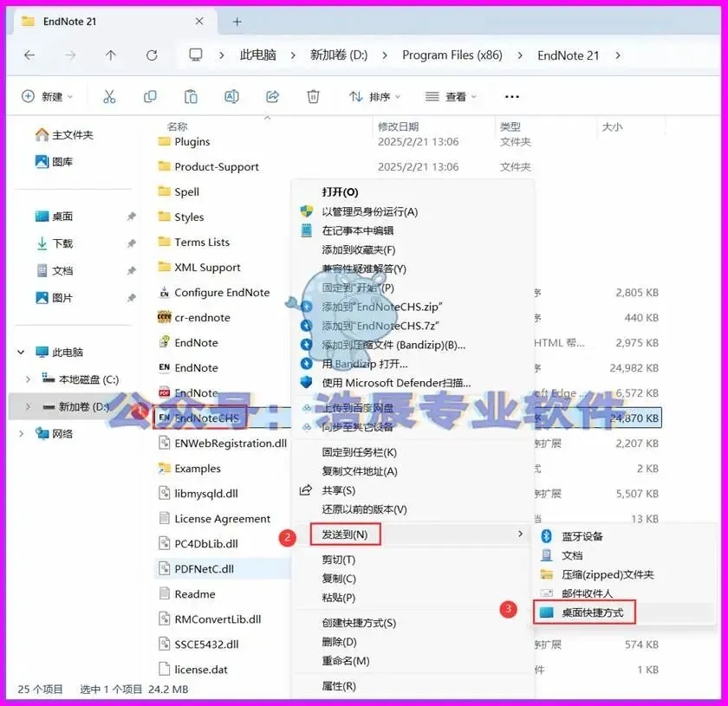Sort by the 名称 column header

pos(178,126)
